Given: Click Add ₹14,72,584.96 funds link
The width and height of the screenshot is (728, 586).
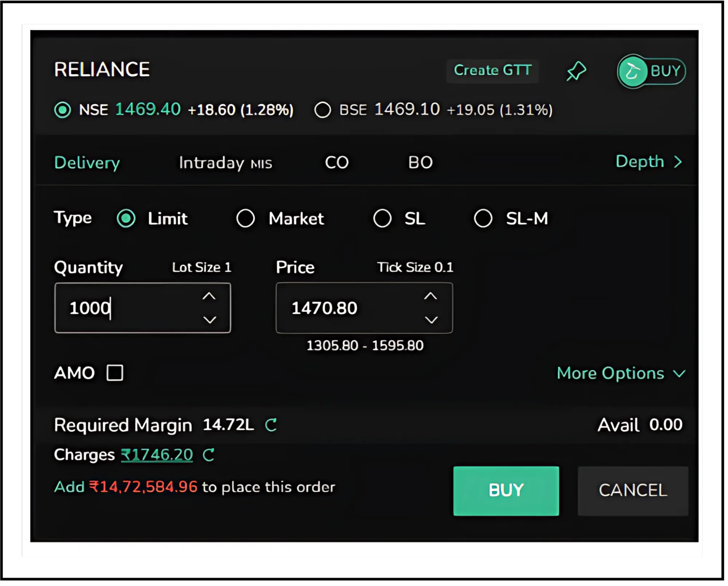Looking at the screenshot, I should 126,487.
